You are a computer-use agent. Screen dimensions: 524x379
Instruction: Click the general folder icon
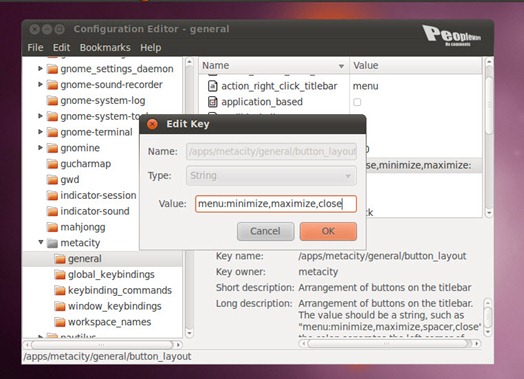coord(60,259)
